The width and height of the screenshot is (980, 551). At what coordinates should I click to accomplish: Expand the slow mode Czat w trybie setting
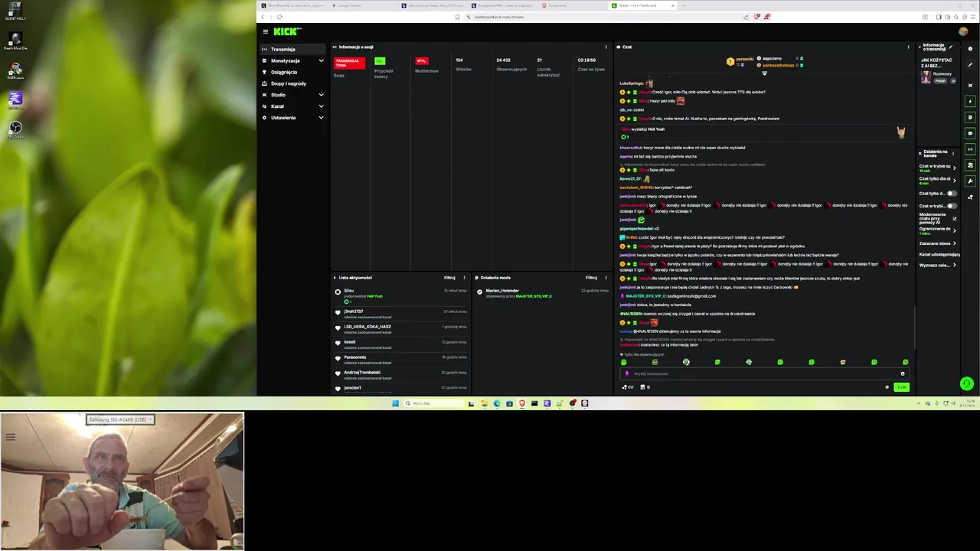[x=937, y=168]
